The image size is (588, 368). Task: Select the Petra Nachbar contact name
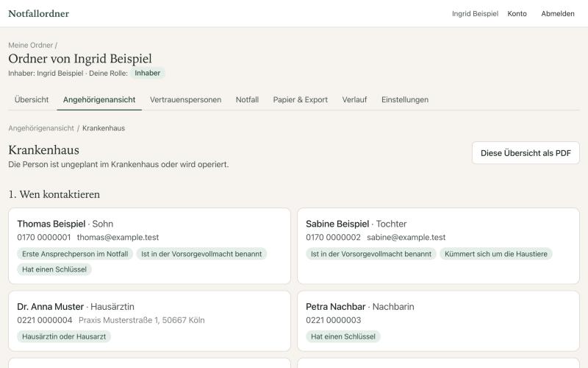[x=336, y=307]
